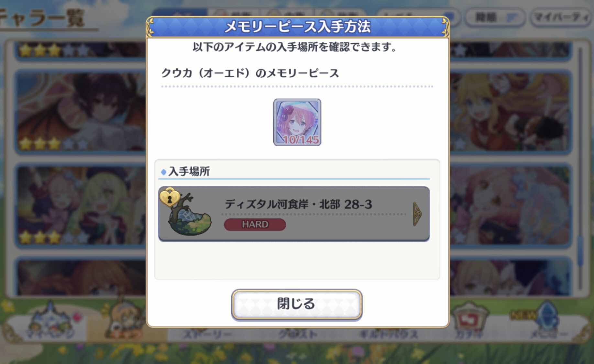Click the heart-shaped lock icon on the quest
The width and height of the screenshot is (594, 364).
pyautogui.click(x=170, y=197)
